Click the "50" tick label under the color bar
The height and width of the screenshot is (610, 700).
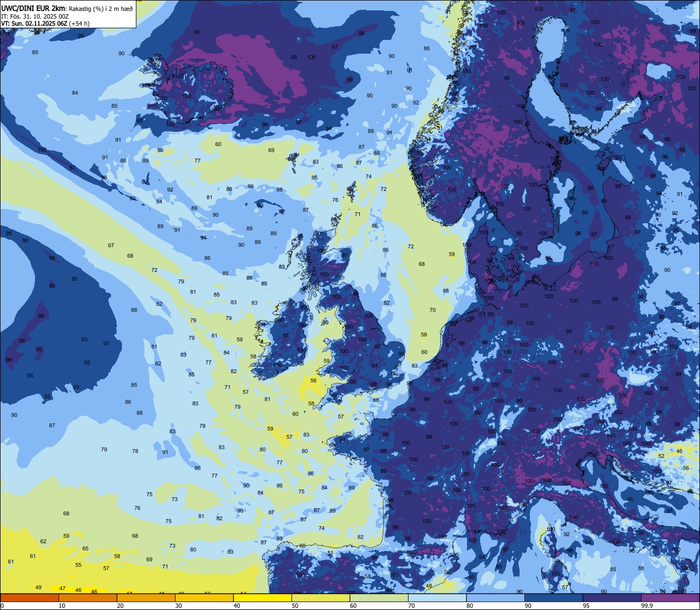click(x=295, y=606)
